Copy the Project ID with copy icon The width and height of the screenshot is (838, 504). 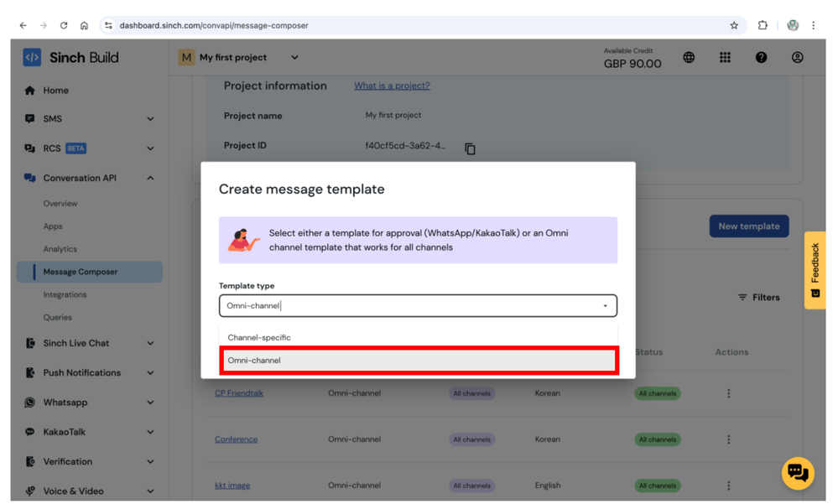pos(470,148)
